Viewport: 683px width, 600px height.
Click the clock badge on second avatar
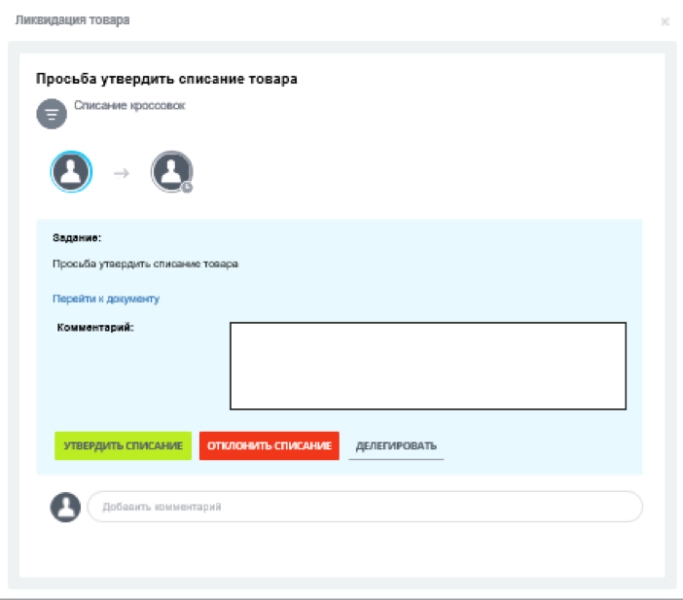pyautogui.click(x=186, y=187)
